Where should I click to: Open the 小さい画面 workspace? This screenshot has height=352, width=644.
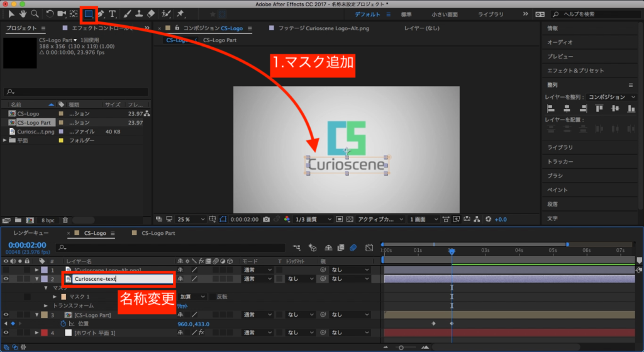point(444,14)
